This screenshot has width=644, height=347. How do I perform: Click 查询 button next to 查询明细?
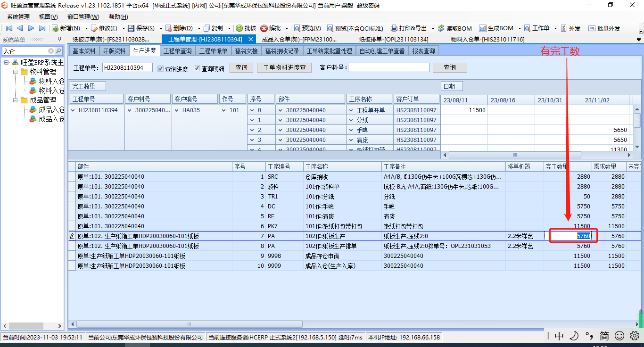point(241,68)
